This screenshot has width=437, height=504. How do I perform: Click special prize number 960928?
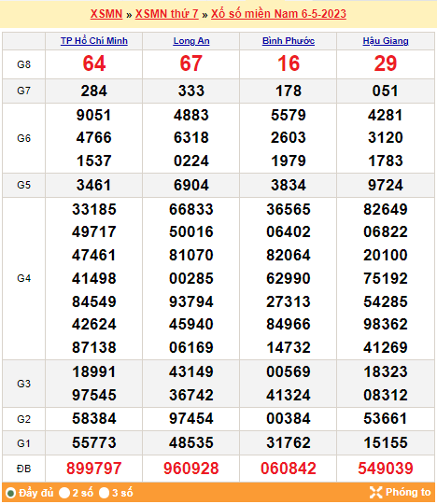(x=191, y=469)
